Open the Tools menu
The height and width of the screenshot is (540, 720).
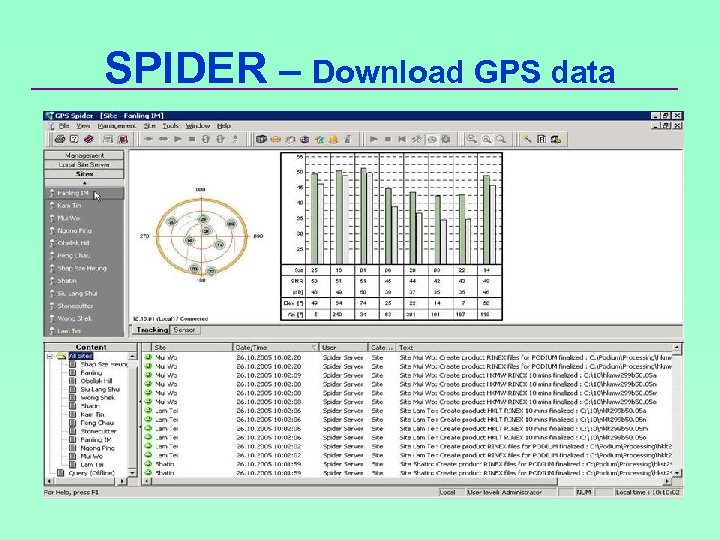click(170, 125)
